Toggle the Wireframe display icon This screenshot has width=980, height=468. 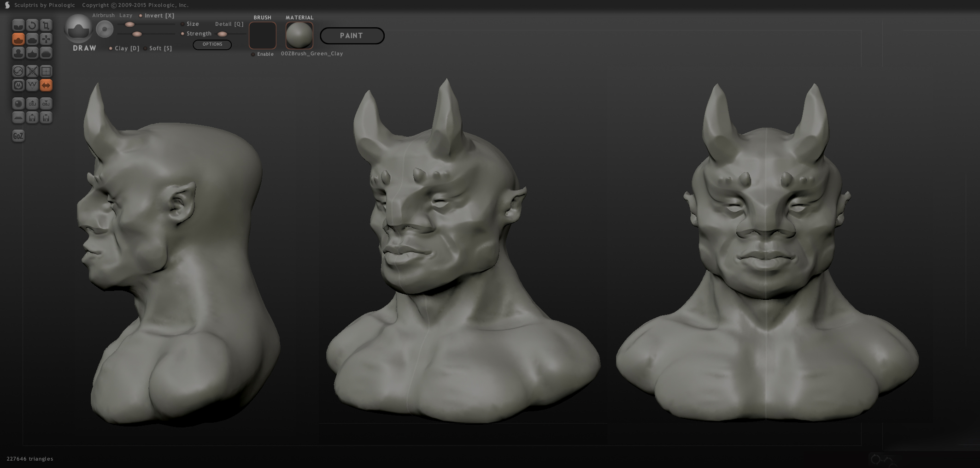click(x=32, y=85)
